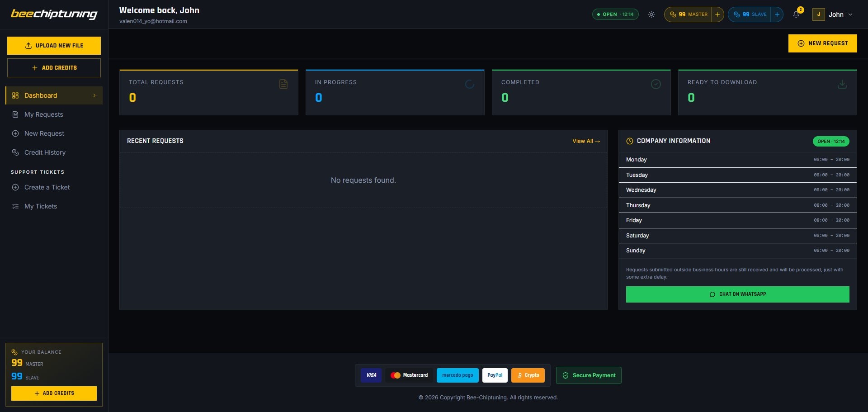
Task: Click top ADD CREDITS outlined button
Action: [x=54, y=68]
